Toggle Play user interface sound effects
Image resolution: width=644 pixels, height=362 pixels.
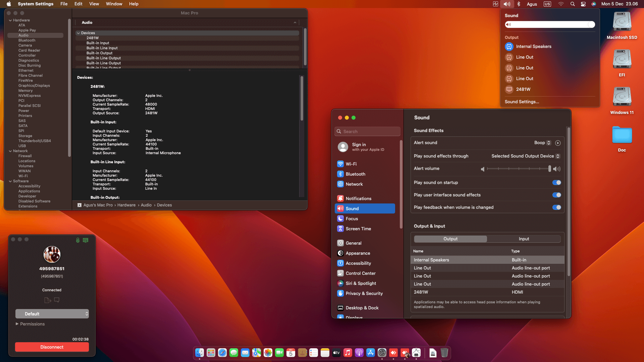(556, 195)
